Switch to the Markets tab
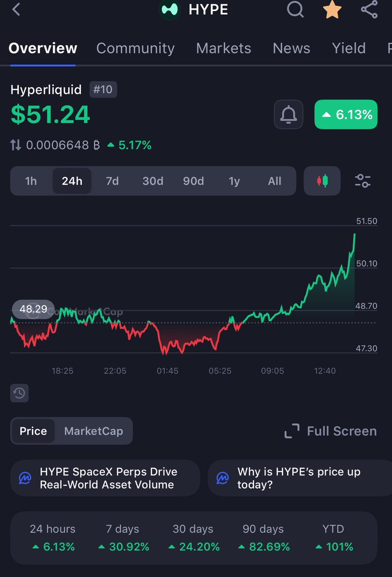 (x=224, y=48)
